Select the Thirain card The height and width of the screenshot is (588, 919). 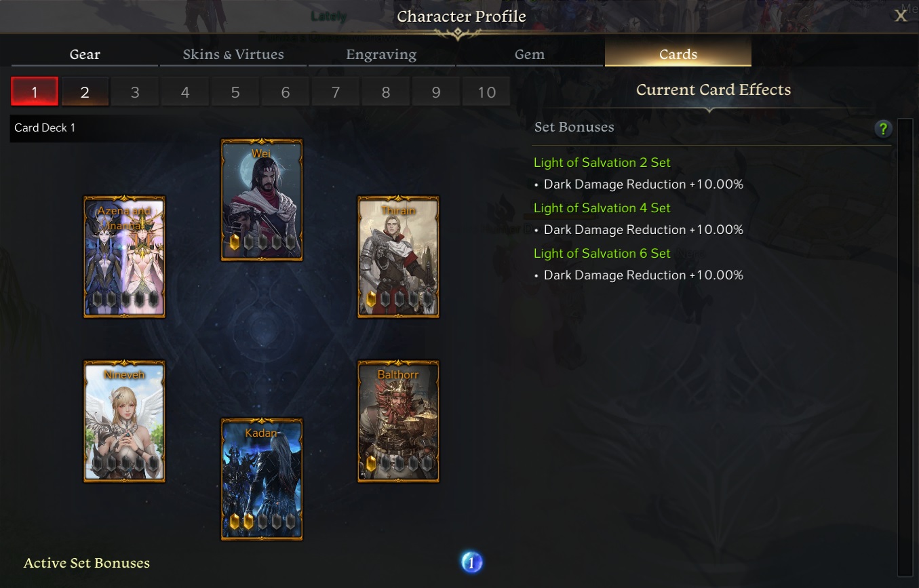pos(399,257)
